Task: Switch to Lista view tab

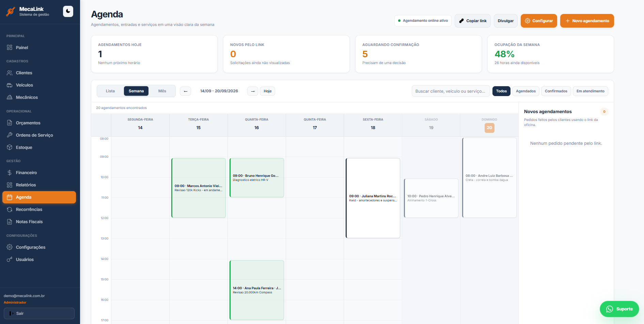Action: click(x=110, y=91)
